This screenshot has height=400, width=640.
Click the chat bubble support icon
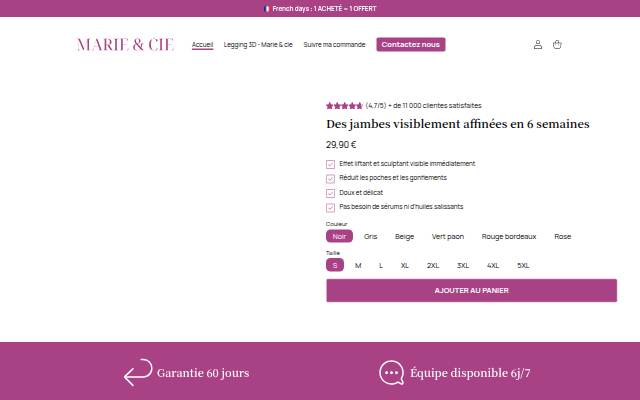pos(391,373)
